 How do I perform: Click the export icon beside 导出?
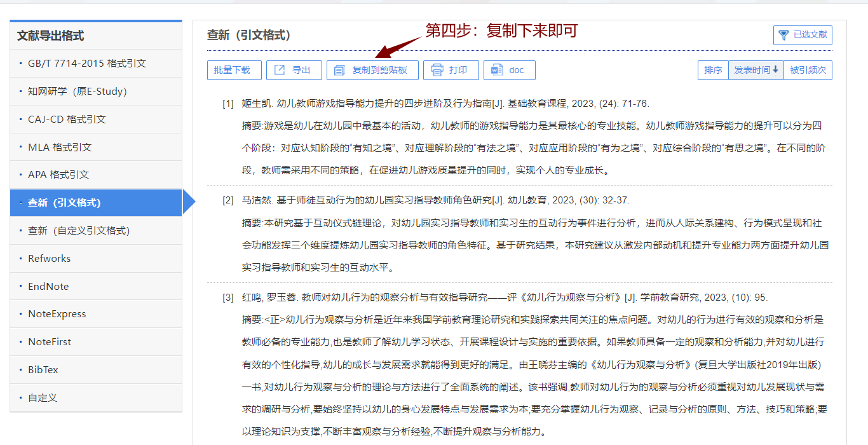pyautogui.click(x=280, y=70)
